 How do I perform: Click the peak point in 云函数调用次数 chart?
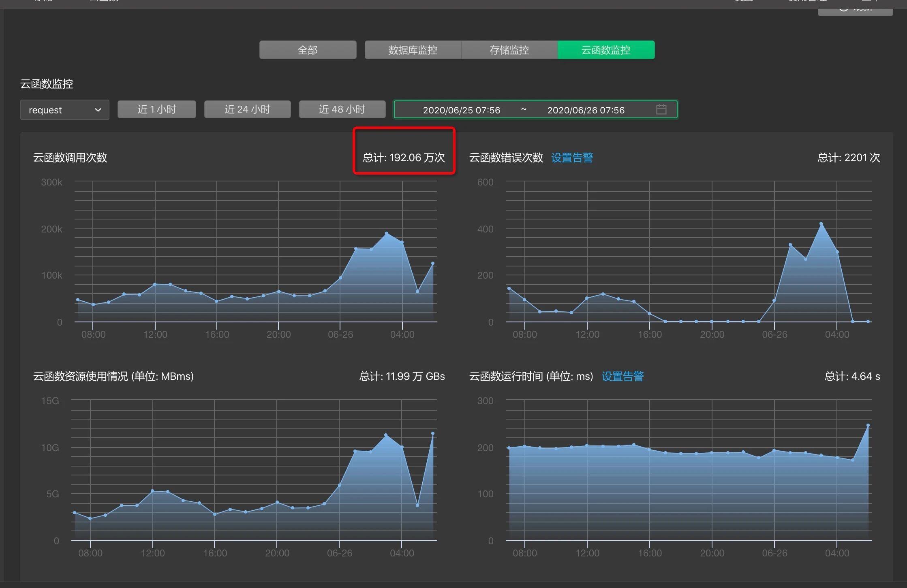pos(387,233)
